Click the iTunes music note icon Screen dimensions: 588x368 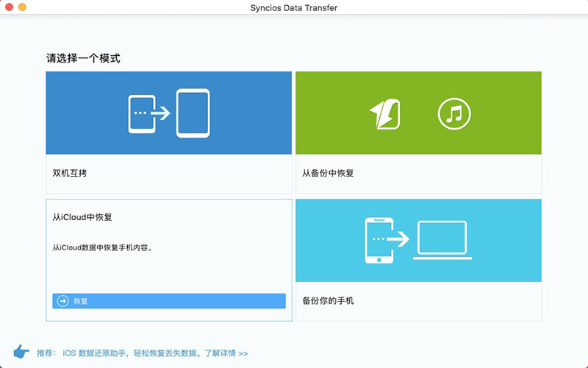[x=454, y=114]
